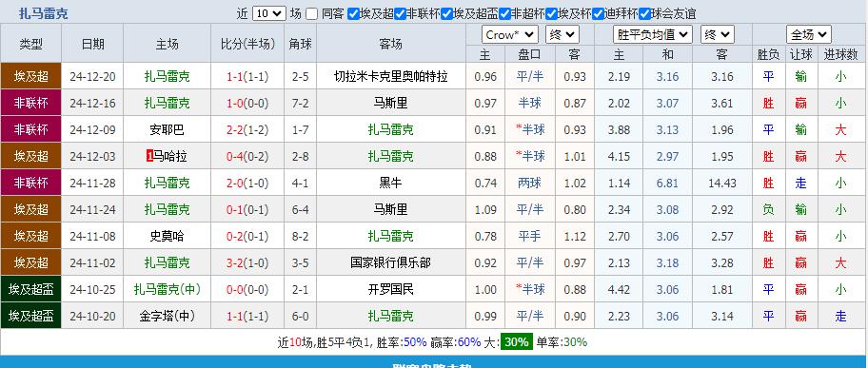Click the 角球 column header
This screenshot has height=368, width=868.
[x=300, y=45]
